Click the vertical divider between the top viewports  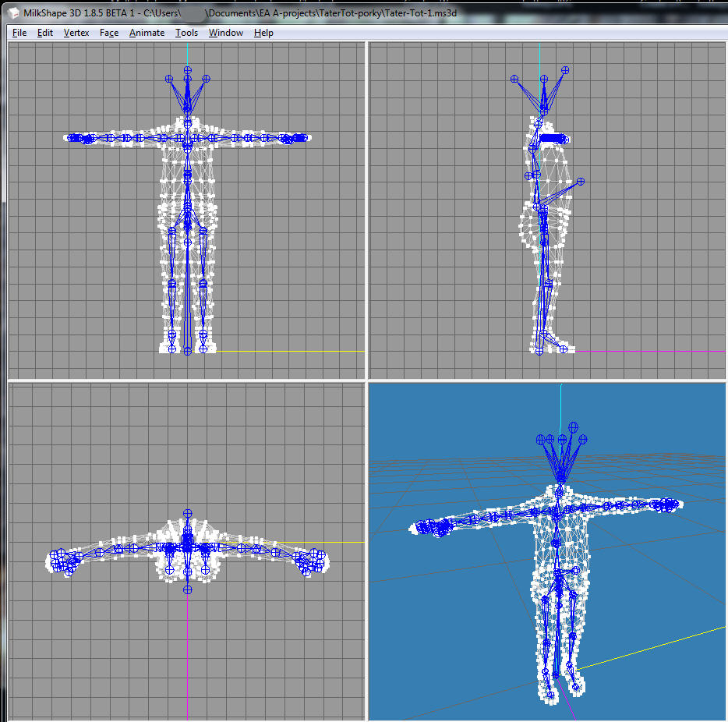366,211
